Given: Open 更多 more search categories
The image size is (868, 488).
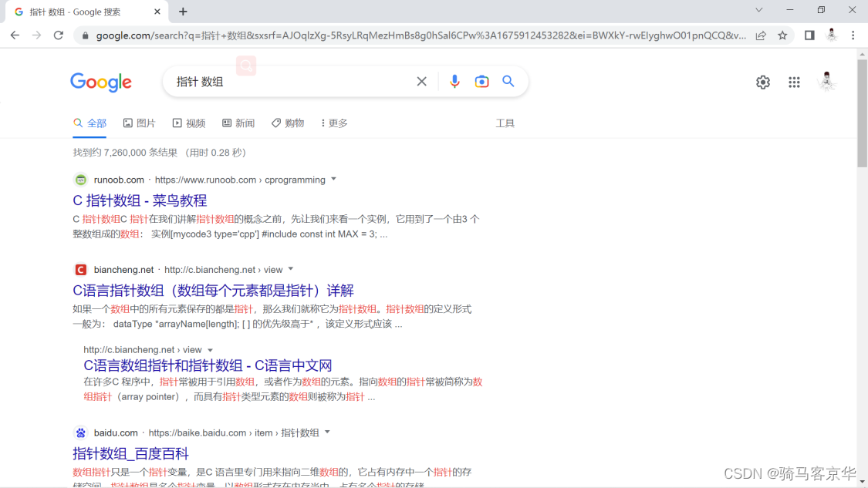Looking at the screenshot, I should 334,123.
